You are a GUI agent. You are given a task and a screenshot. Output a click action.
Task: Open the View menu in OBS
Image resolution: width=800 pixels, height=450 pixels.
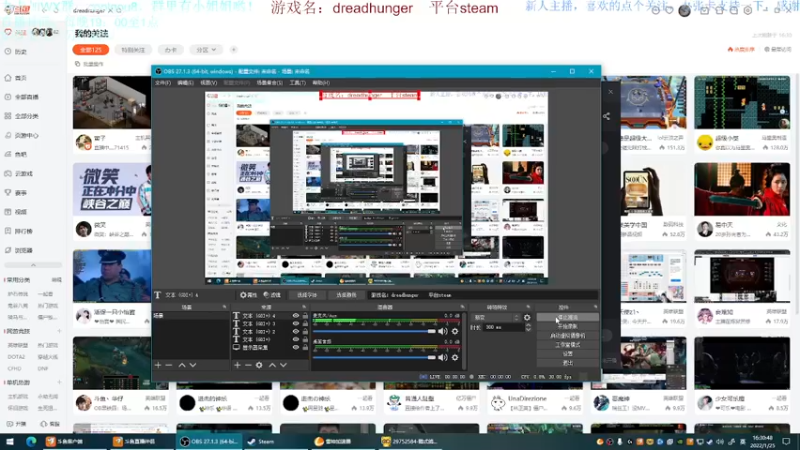[208, 83]
